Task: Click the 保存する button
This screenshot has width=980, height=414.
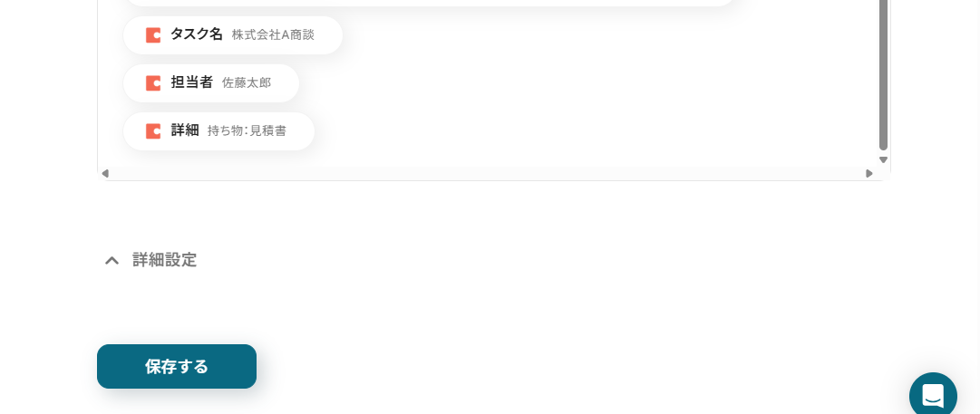Action: point(177,367)
